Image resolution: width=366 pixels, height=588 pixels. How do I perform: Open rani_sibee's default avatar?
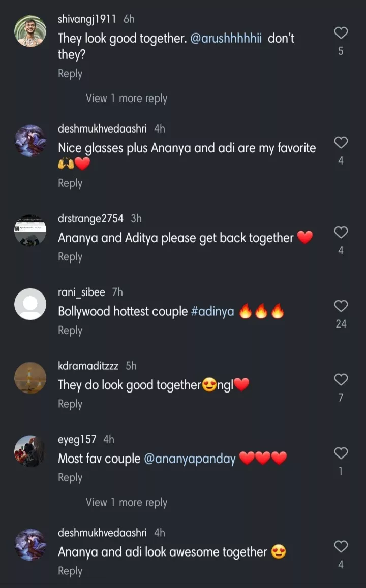coord(30,304)
